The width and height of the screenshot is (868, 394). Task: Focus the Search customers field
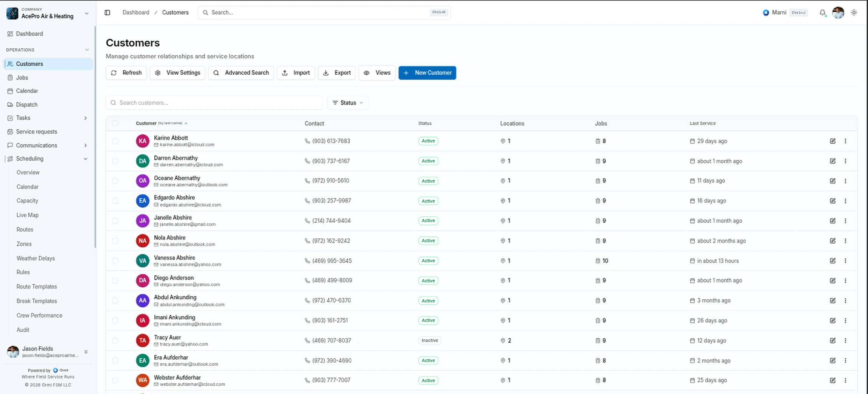point(214,103)
